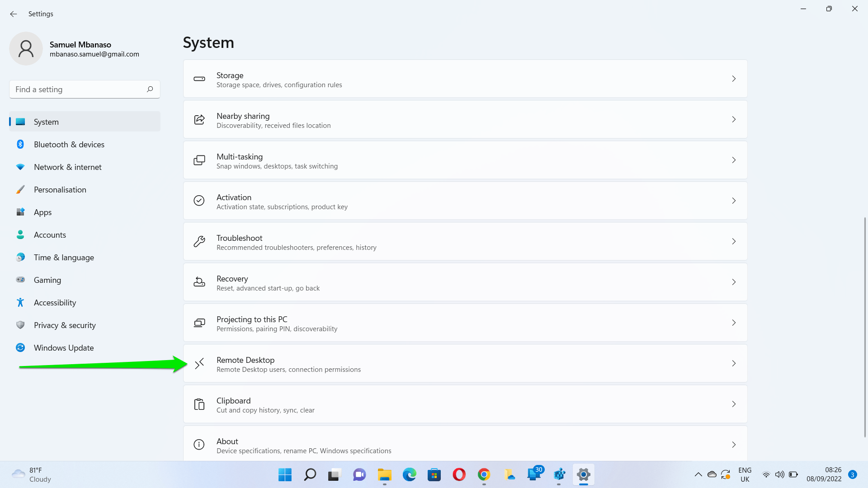Open Windows Update settings
The height and width of the screenshot is (488, 868).
(x=63, y=347)
